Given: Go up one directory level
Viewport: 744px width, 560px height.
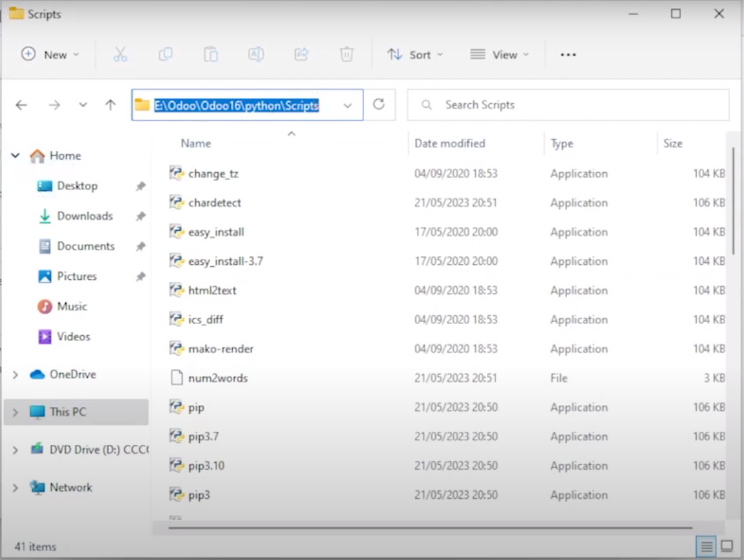Looking at the screenshot, I should 110,104.
